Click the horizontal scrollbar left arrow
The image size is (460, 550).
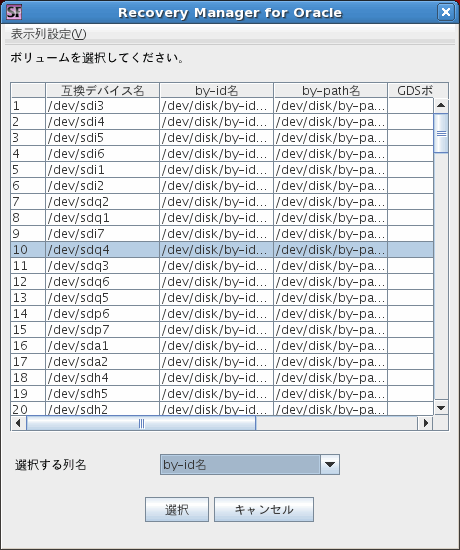tap(18, 423)
